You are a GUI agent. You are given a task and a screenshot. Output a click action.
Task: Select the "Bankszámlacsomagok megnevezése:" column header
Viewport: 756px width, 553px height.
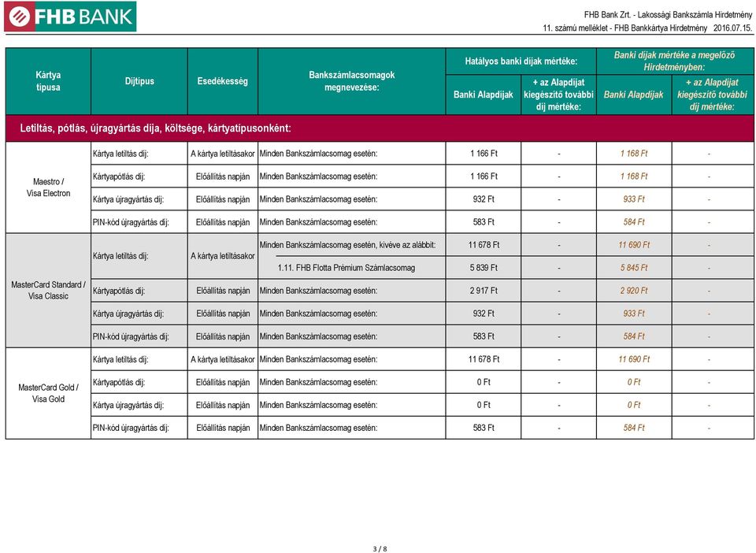[x=351, y=81]
